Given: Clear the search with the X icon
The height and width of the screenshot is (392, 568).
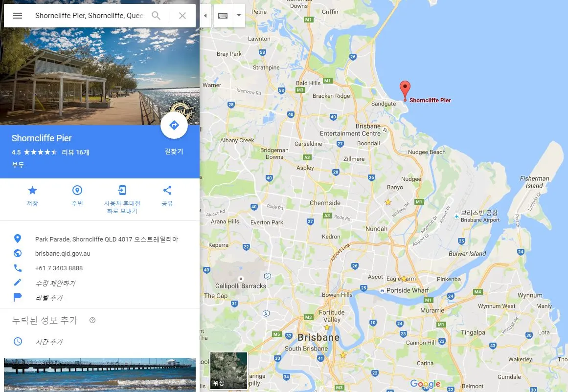Looking at the screenshot, I should [182, 16].
